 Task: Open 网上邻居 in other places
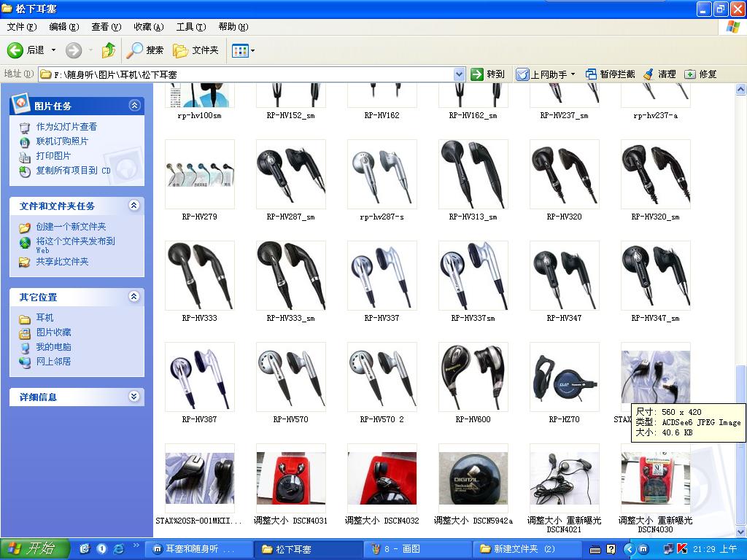pyautogui.click(x=53, y=362)
